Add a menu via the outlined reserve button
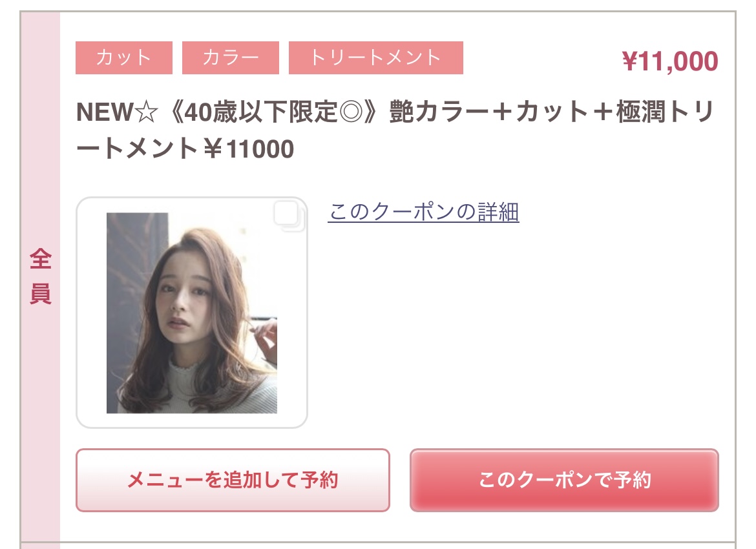This screenshot has height=549, width=756. [233, 480]
